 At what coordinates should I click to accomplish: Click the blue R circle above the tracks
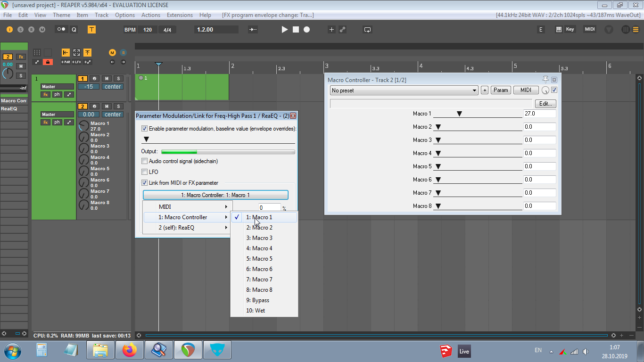click(123, 52)
